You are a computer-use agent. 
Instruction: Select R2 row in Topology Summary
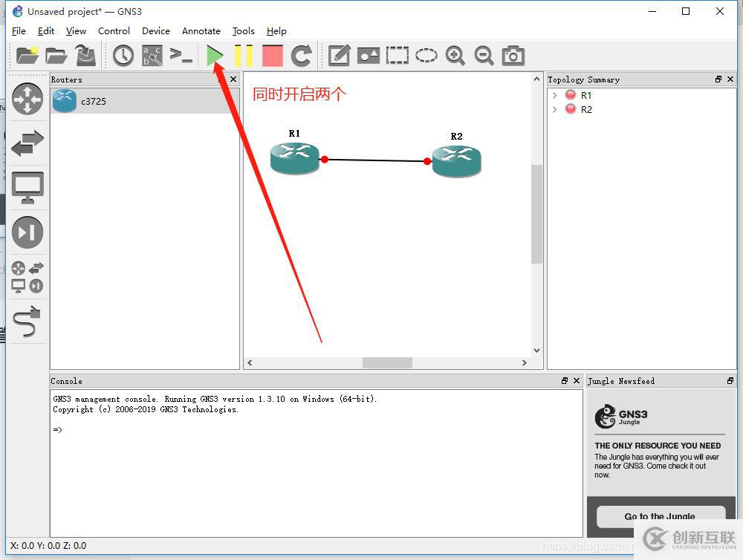(x=642, y=109)
